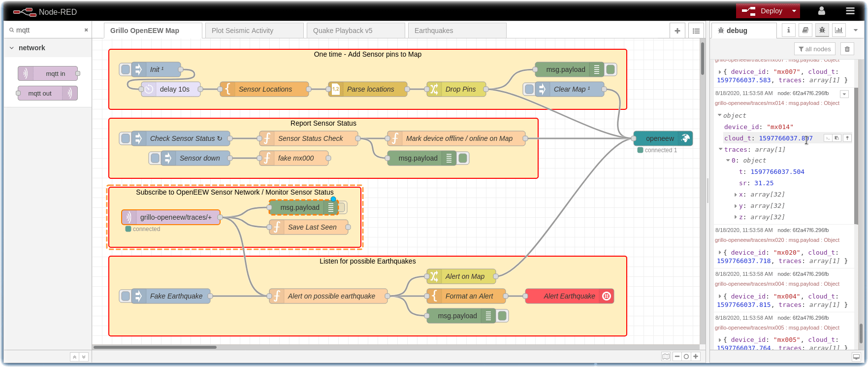
Task: Open debug sidebar in new window icon
Action: tap(856, 357)
